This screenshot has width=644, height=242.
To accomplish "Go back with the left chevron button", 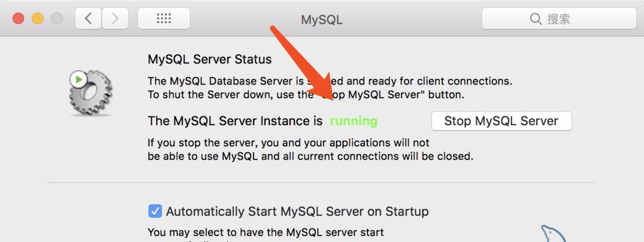I will (x=88, y=19).
